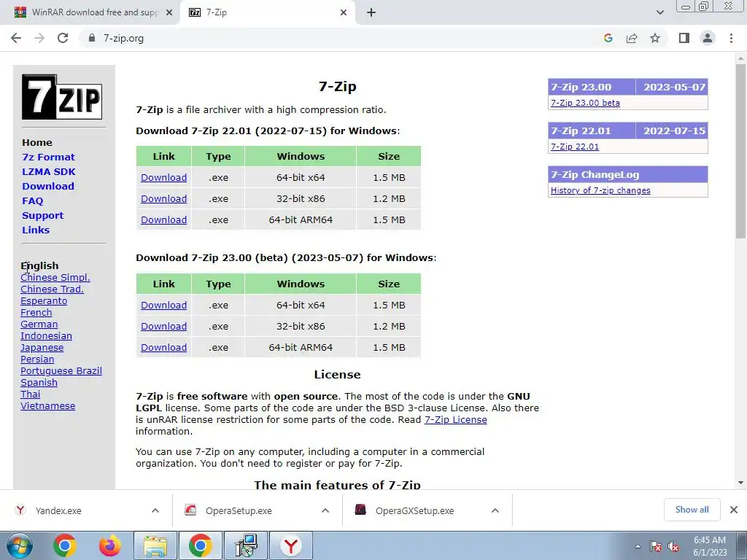Open the downloaded OperaGXSetup.exe file

pyautogui.click(x=416, y=510)
